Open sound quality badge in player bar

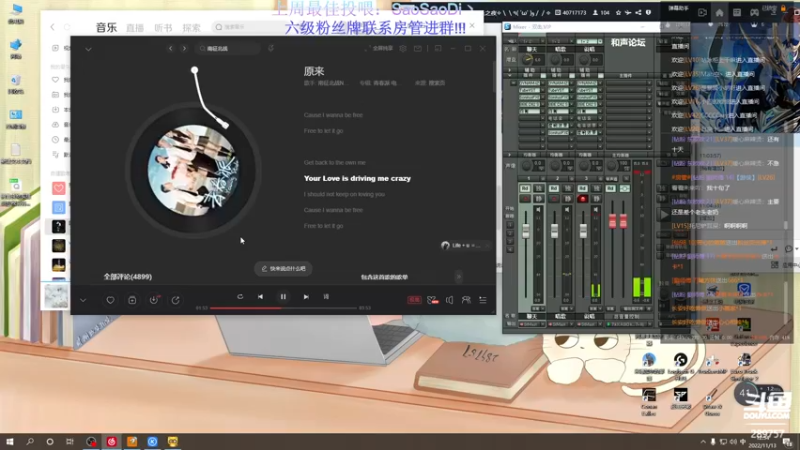[x=414, y=300]
